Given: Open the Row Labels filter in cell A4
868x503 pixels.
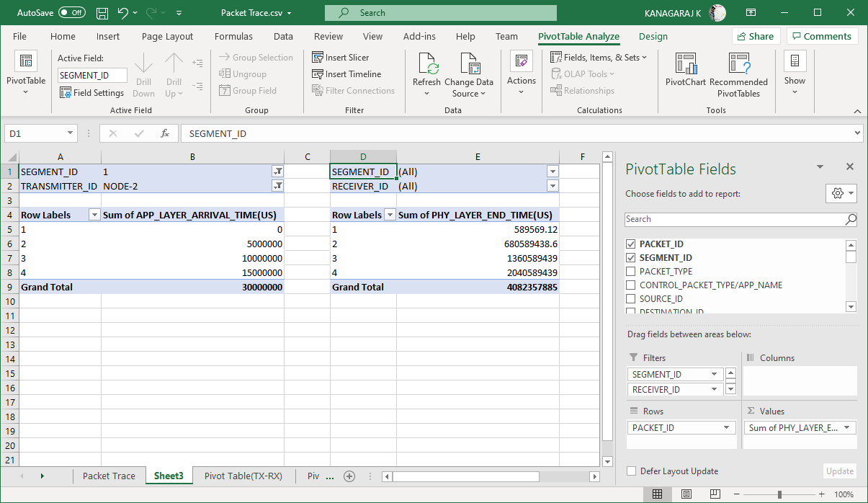Looking at the screenshot, I should click(94, 215).
